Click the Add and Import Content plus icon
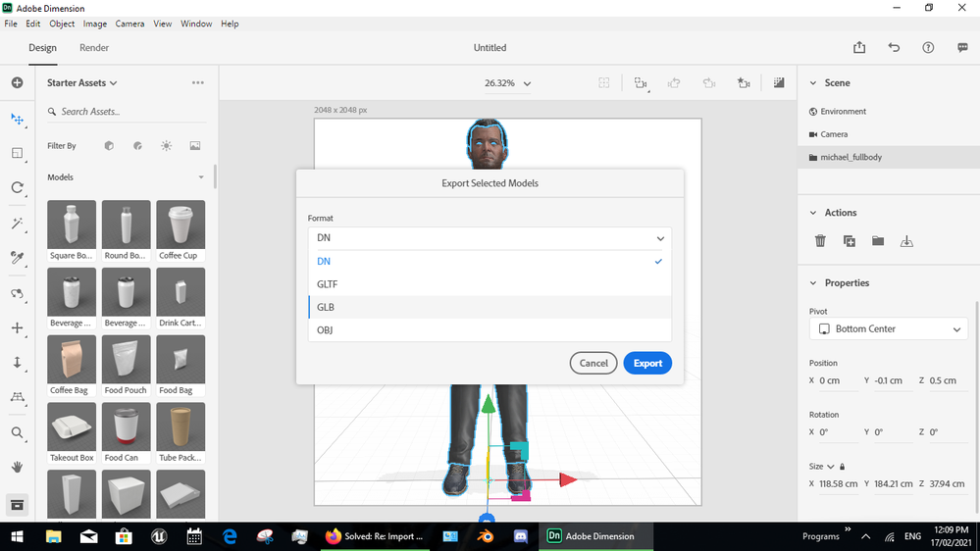Image resolution: width=980 pixels, height=551 pixels. 17,82
